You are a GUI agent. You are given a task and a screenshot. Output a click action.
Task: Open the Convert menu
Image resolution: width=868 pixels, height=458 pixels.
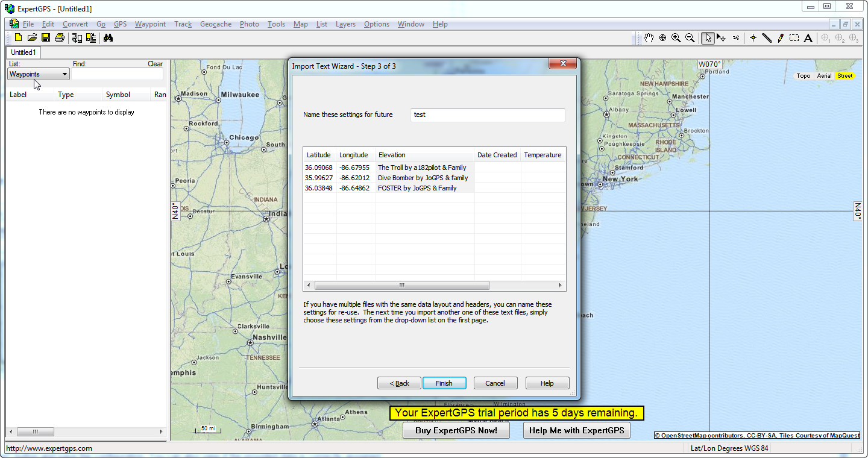click(x=75, y=24)
